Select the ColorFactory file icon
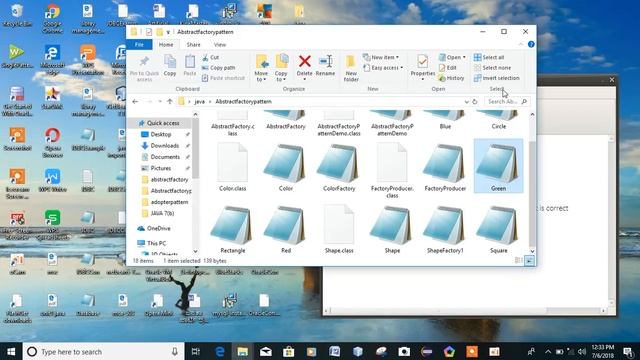640x360 pixels. coord(339,163)
